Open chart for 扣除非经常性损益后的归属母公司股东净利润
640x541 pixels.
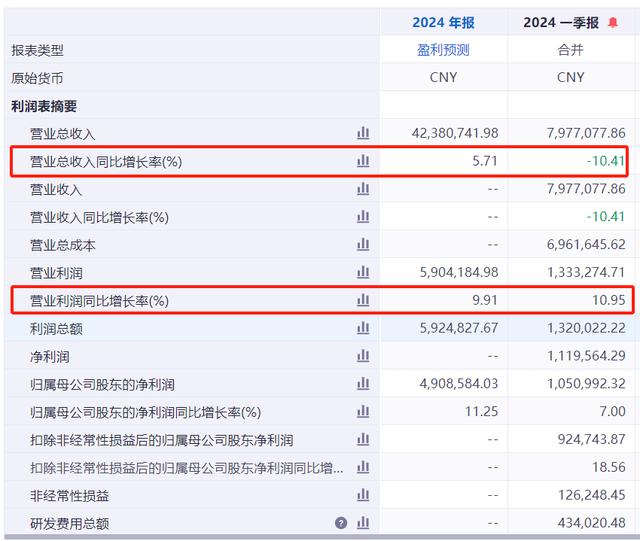(x=363, y=440)
